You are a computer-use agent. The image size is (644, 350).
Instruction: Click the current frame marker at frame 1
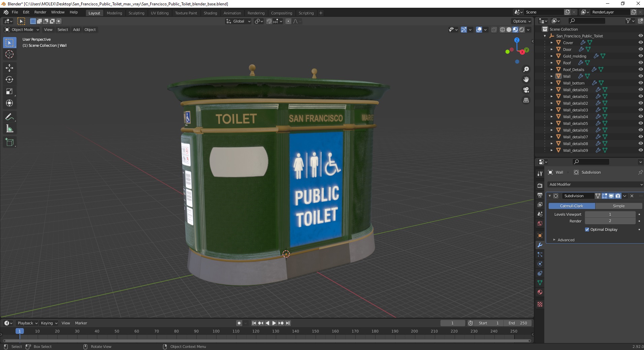(20, 331)
